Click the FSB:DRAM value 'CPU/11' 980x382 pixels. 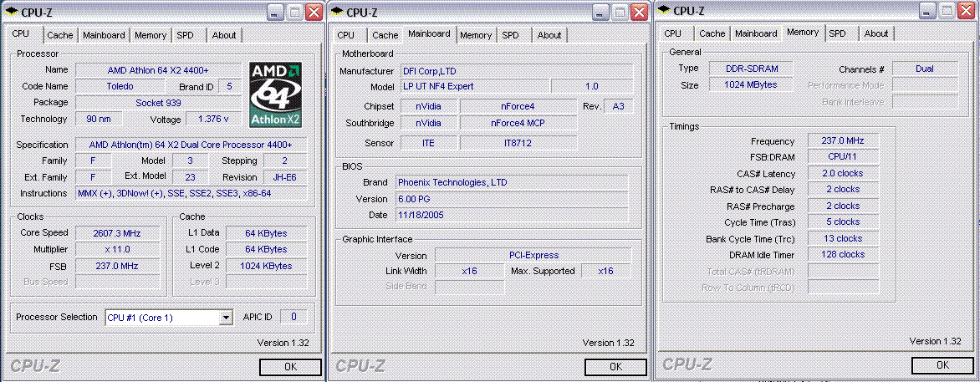click(843, 157)
